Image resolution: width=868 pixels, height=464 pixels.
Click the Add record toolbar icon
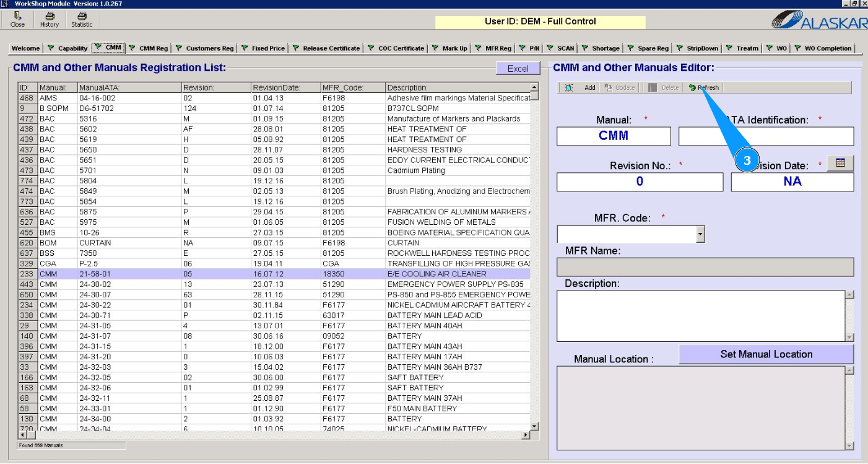point(570,88)
